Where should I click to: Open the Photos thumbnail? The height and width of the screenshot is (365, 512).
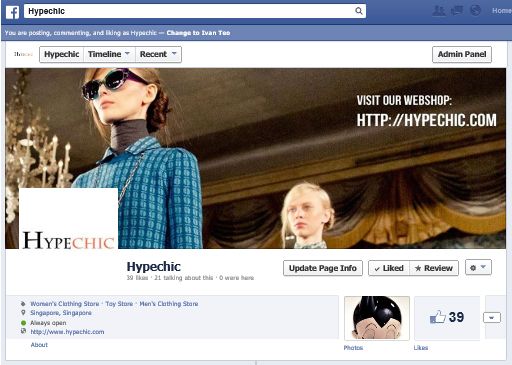point(377,318)
